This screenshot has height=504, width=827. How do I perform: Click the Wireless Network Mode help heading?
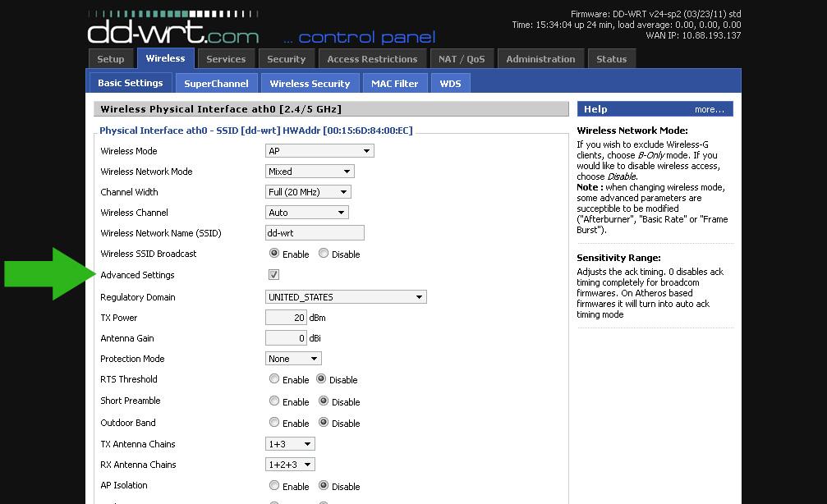pyautogui.click(x=632, y=131)
